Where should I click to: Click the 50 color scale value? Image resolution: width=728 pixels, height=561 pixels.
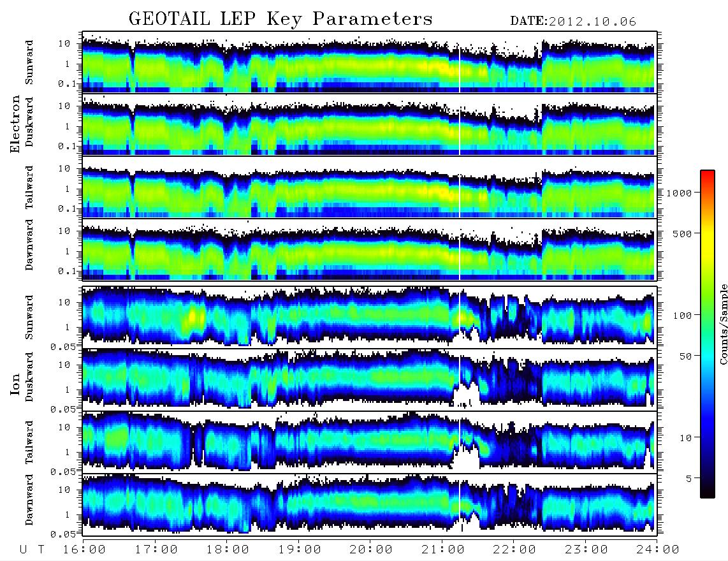(685, 356)
